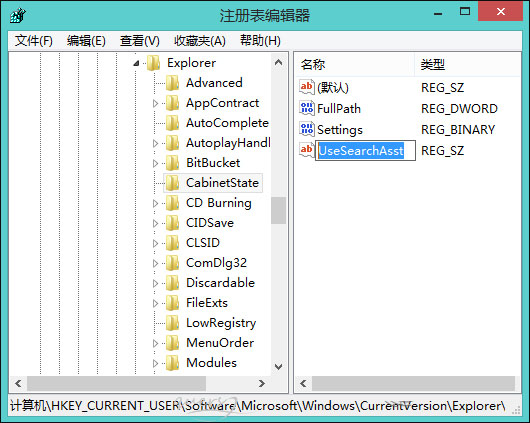Click the tree pane scroll left arrow

tap(18, 383)
